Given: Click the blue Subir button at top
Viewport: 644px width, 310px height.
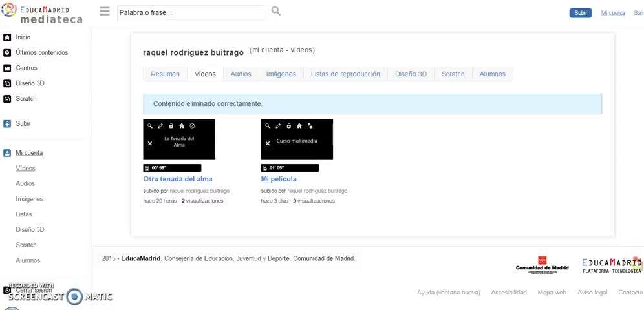Looking at the screenshot, I should point(581,13).
